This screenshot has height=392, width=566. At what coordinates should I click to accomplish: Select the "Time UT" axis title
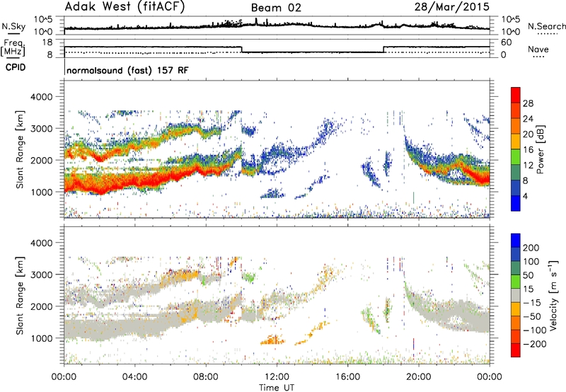click(277, 388)
